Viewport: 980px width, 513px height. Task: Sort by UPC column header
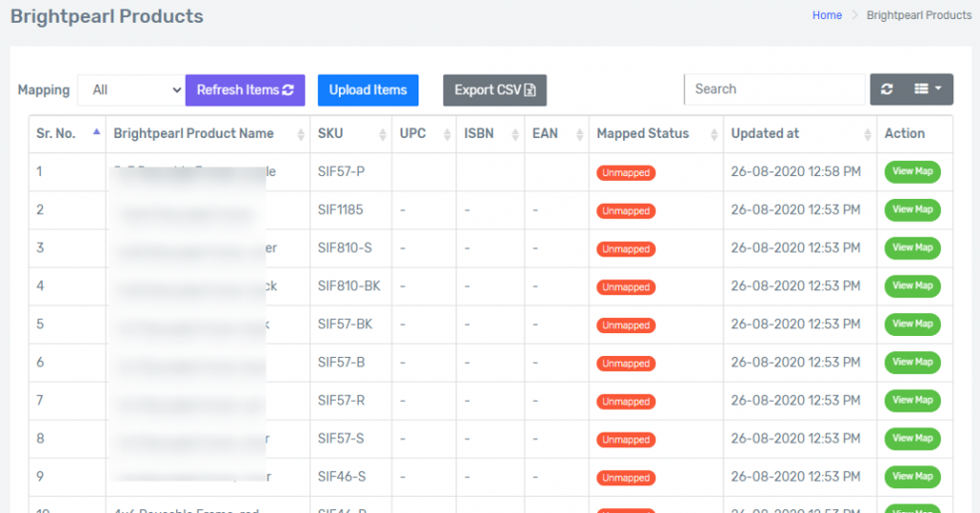[x=424, y=134]
